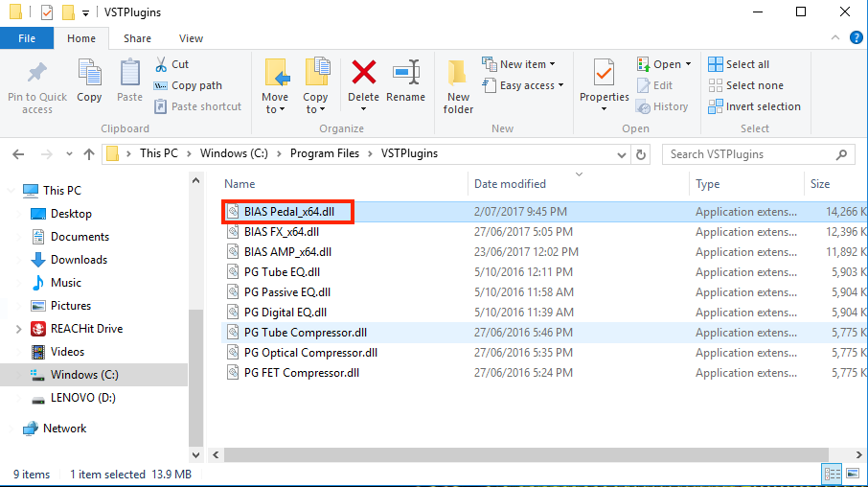The height and width of the screenshot is (487, 868).
Task: Select This PC in navigation pane
Action: (x=62, y=190)
